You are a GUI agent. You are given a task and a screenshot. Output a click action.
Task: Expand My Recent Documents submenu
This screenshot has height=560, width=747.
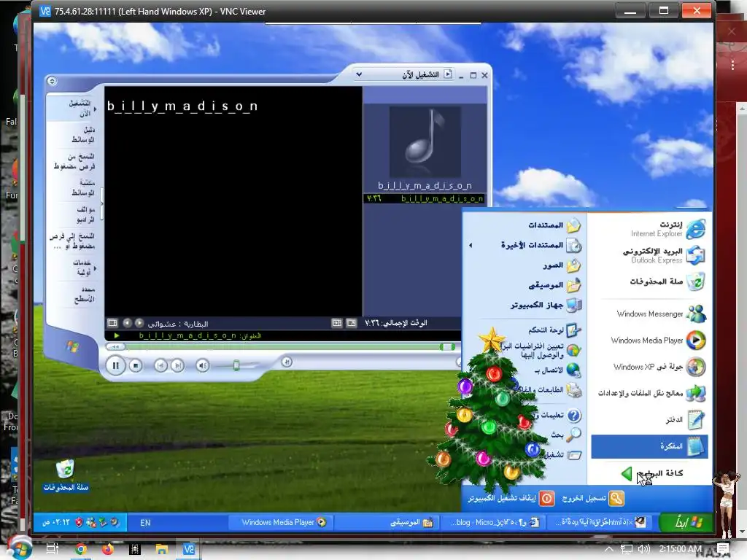click(527, 245)
